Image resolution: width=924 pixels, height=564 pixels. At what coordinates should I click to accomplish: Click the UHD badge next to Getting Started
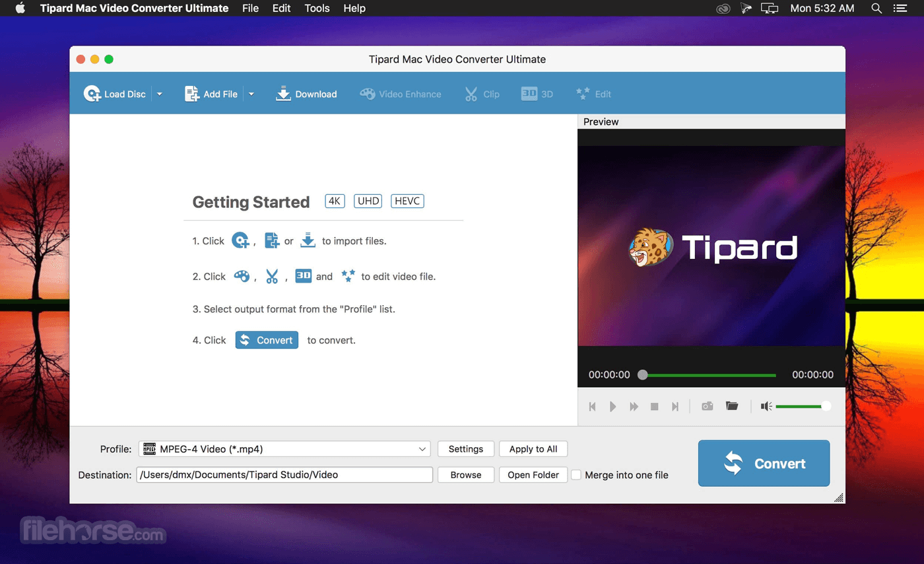[x=368, y=201]
